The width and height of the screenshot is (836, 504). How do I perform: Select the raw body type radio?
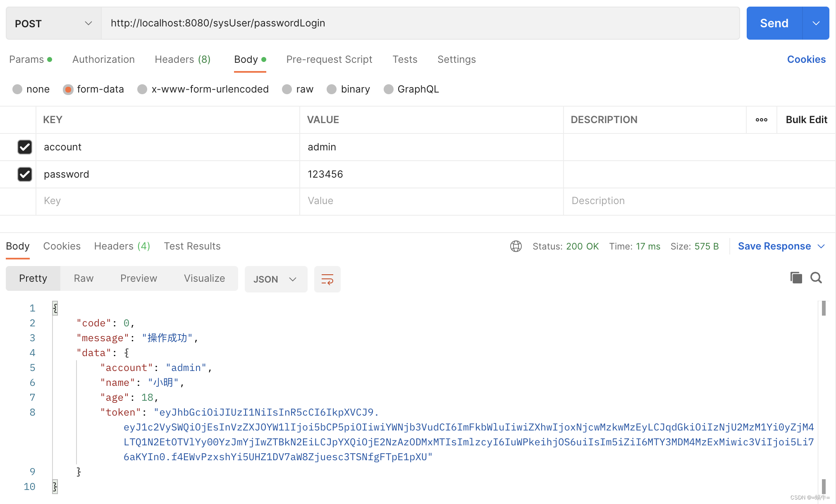pyautogui.click(x=287, y=89)
